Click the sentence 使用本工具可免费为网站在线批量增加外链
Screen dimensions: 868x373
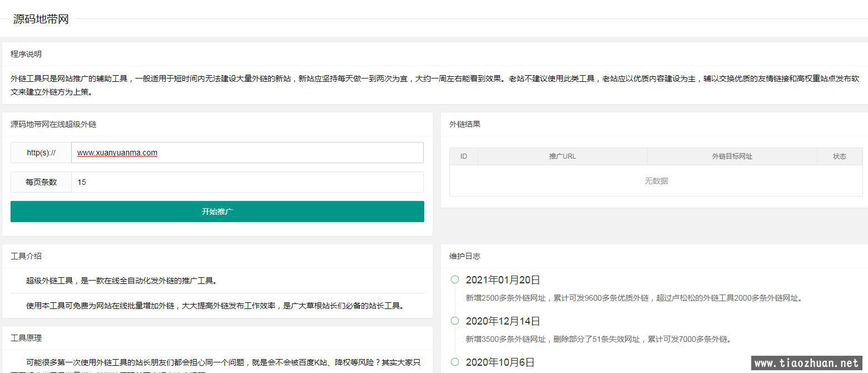[215, 306]
